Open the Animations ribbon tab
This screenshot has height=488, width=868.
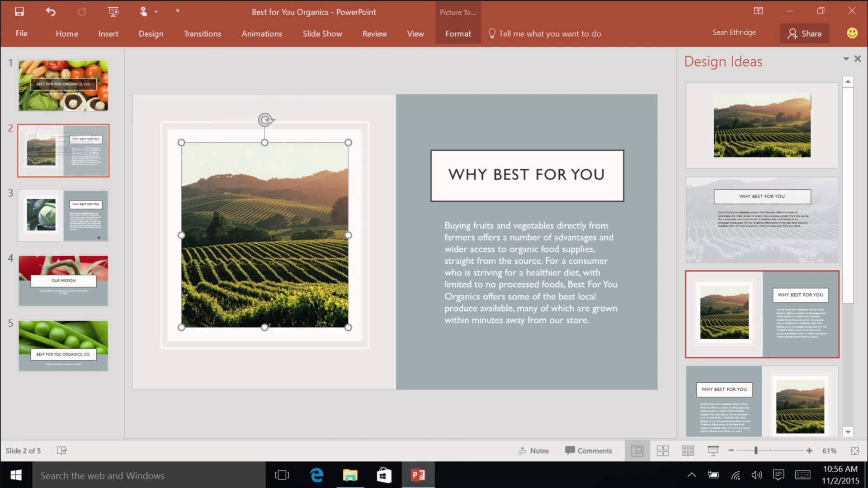[261, 33]
